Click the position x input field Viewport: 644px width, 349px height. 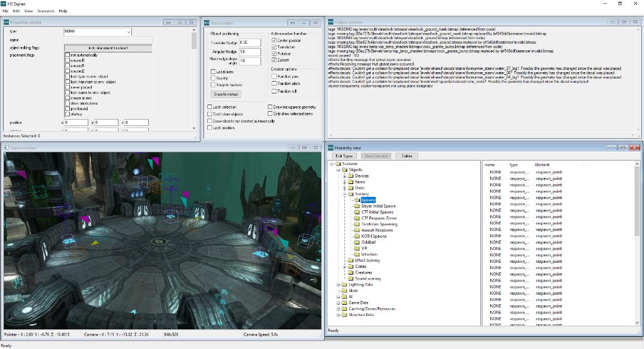(77, 122)
